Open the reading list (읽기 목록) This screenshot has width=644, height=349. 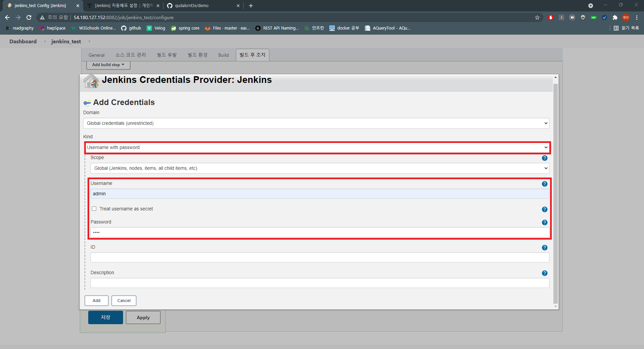pyautogui.click(x=626, y=28)
